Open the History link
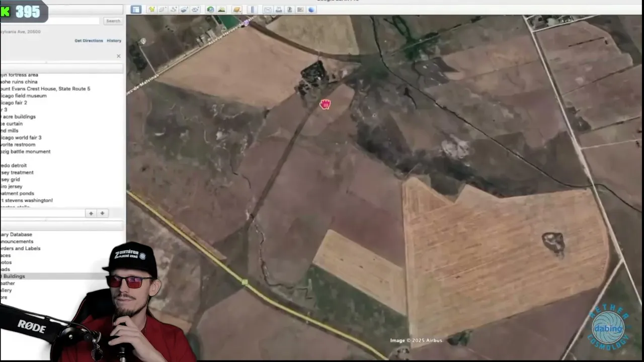 click(114, 41)
